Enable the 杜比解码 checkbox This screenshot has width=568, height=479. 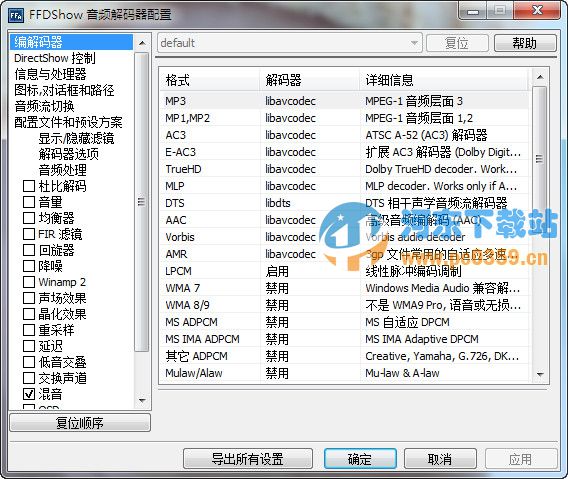(x=29, y=186)
